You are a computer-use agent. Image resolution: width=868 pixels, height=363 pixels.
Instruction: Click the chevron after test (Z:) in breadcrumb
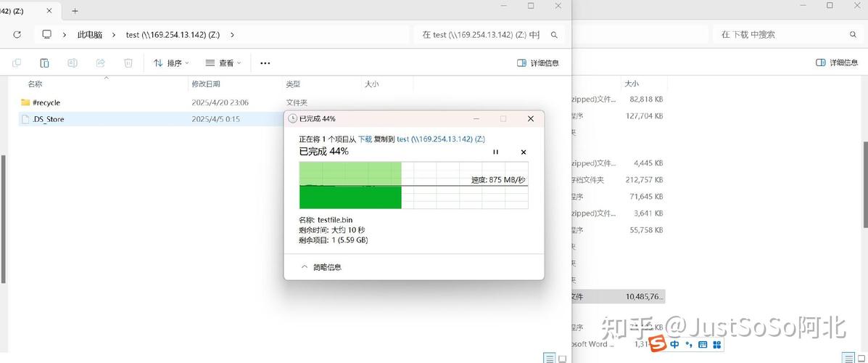click(232, 34)
